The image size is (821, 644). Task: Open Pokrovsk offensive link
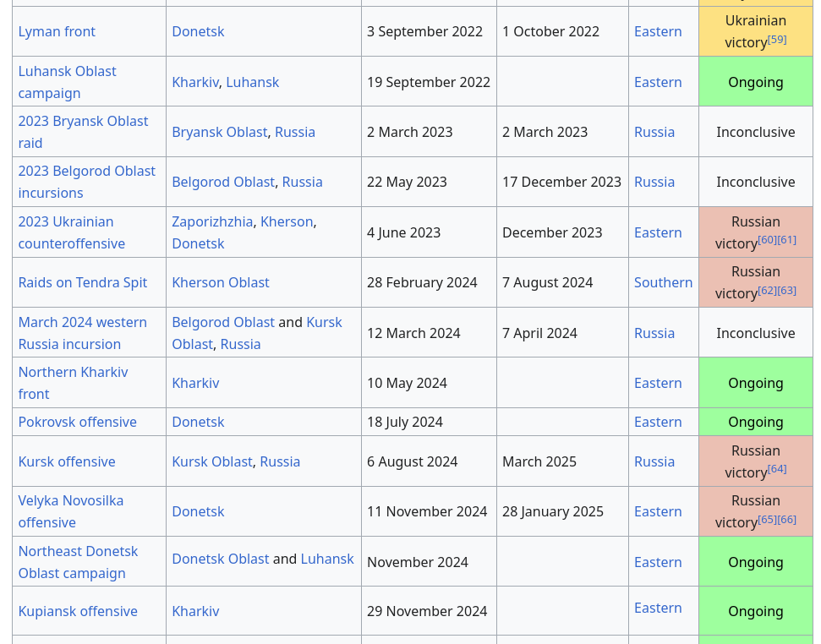(x=78, y=422)
